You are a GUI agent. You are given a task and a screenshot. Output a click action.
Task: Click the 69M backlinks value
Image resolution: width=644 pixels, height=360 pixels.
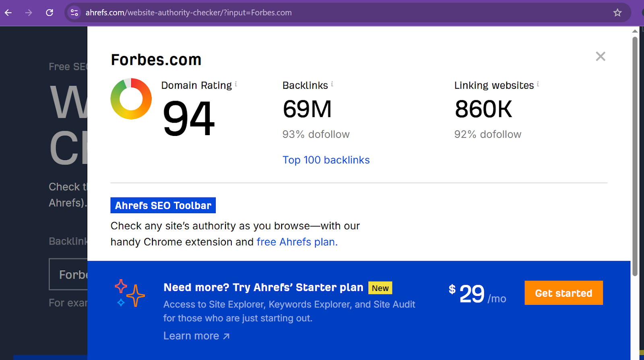pos(307,109)
